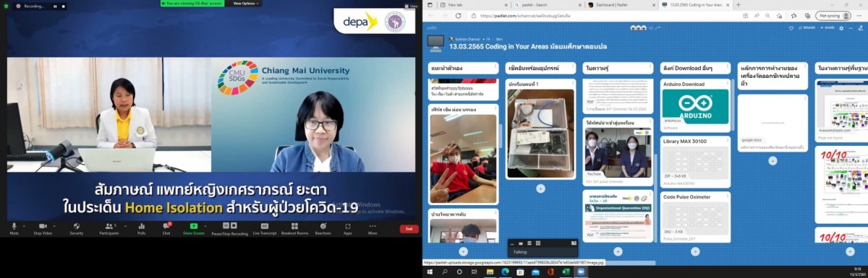Mute the microphone in Zoom

pyautogui.click(x=14, y=228)
